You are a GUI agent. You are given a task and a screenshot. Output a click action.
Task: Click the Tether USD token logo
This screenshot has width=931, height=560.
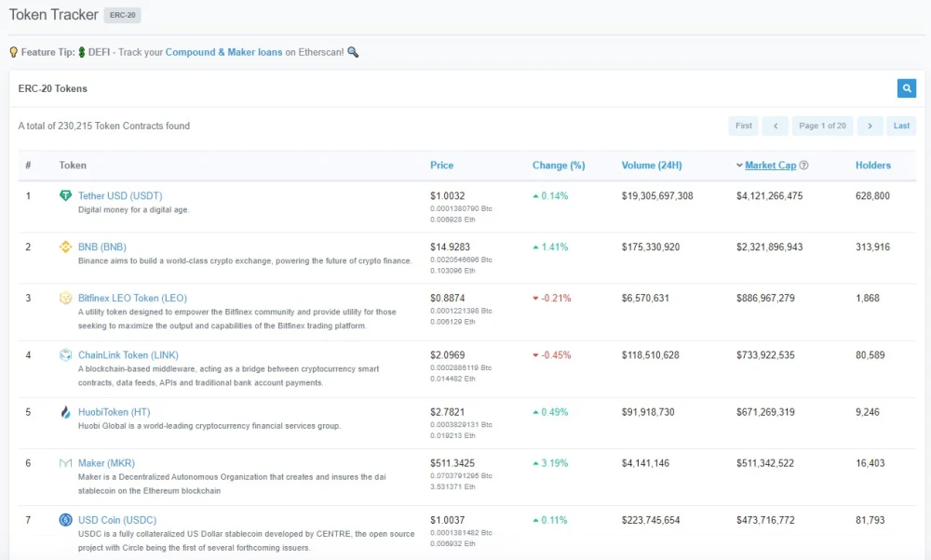(x=65, y=195)
